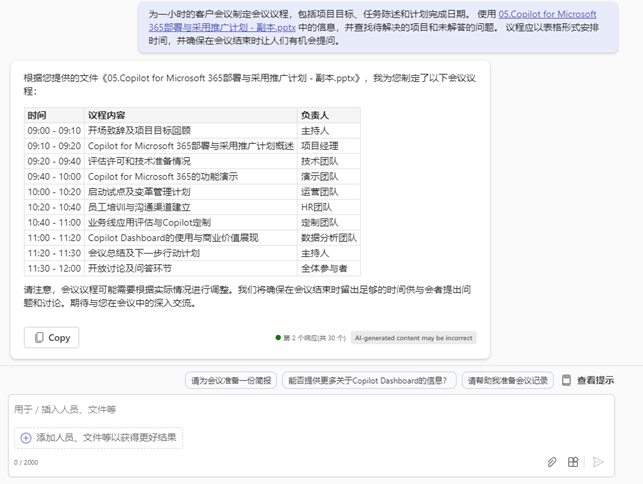This screenshot has height=484, width=643.
Task: Click the cell 10:00 - 10:20
Action: [54, 192]
